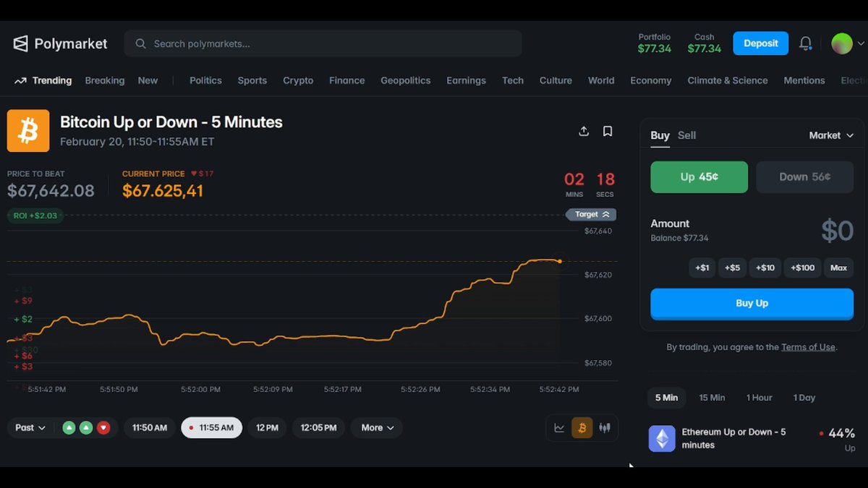This screenshot has height=488, width=868.
Task: Open the Geopolitics category
Action: (406, 80)
